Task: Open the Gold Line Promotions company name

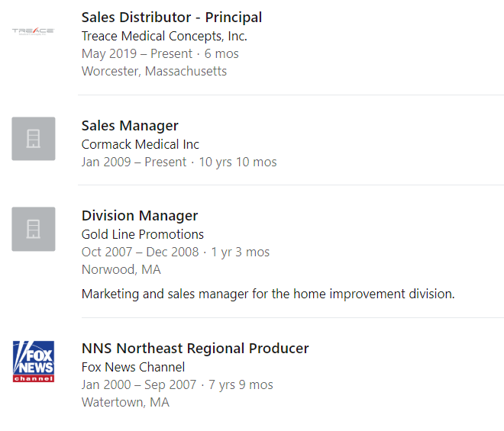Action: click(142, 234)
